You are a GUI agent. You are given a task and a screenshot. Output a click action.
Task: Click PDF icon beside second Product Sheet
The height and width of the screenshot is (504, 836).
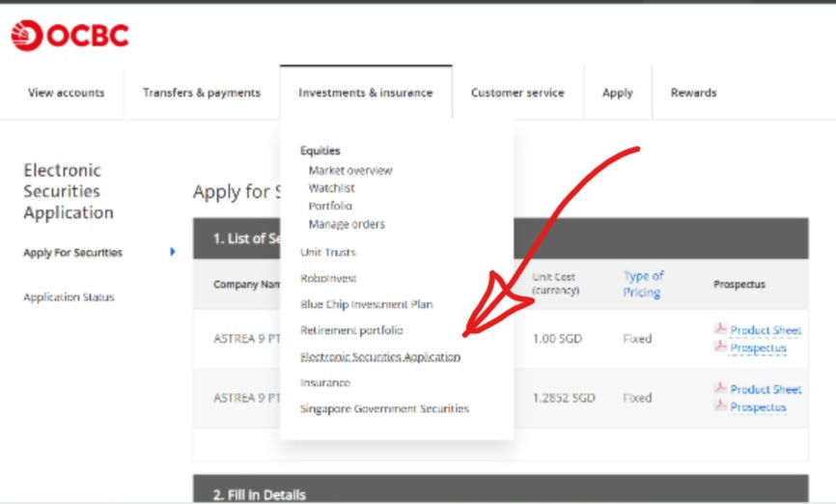[x=720, y=387]
